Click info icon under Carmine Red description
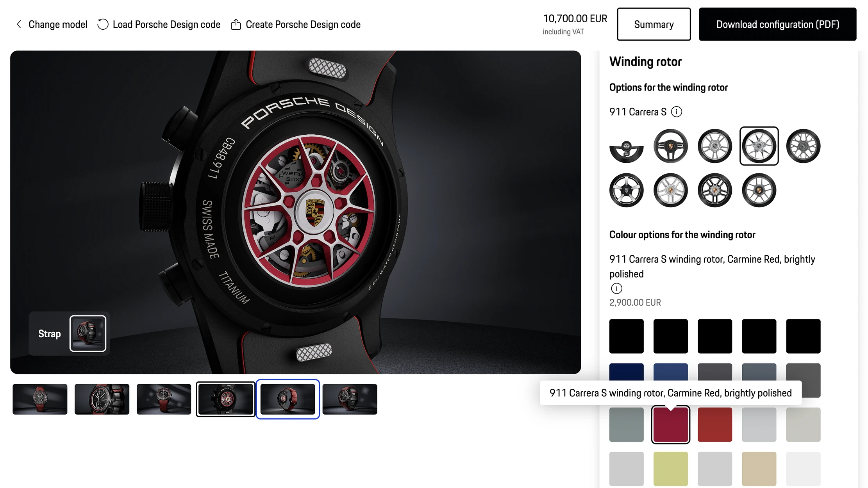The width and height of the screenshot is (868, 488). 616,289
